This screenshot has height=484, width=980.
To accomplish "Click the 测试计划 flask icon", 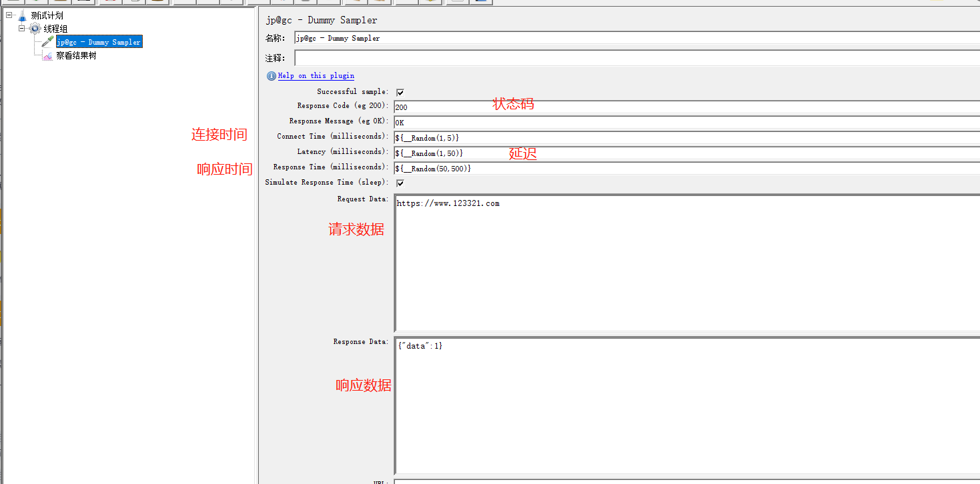I will [23, 15].
